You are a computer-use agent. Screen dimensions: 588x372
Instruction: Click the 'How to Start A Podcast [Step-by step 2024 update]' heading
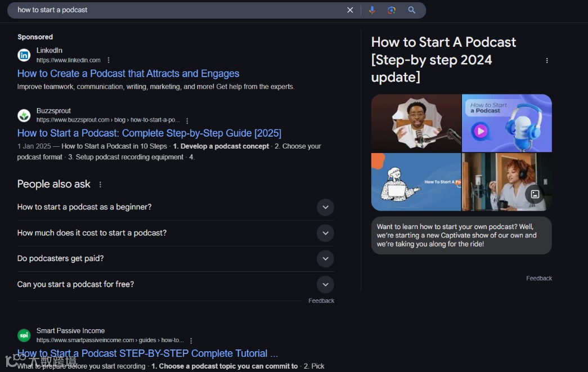point(443,60)
